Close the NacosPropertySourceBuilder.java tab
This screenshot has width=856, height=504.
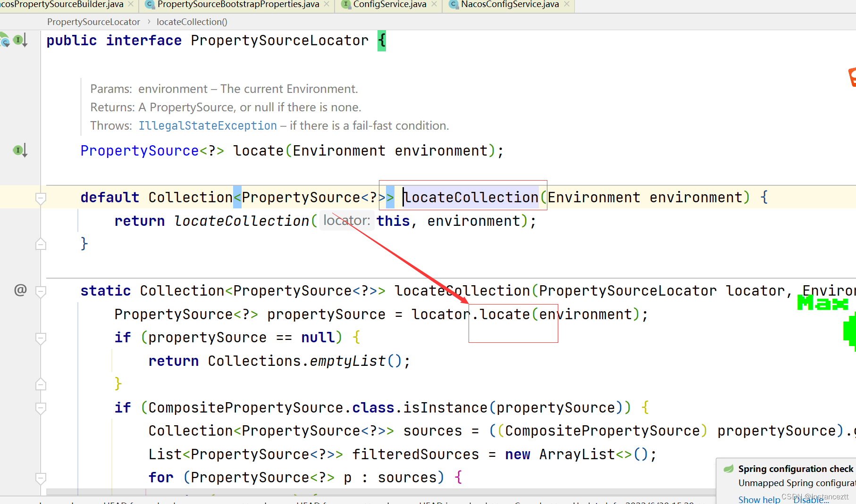coord(131,4)
